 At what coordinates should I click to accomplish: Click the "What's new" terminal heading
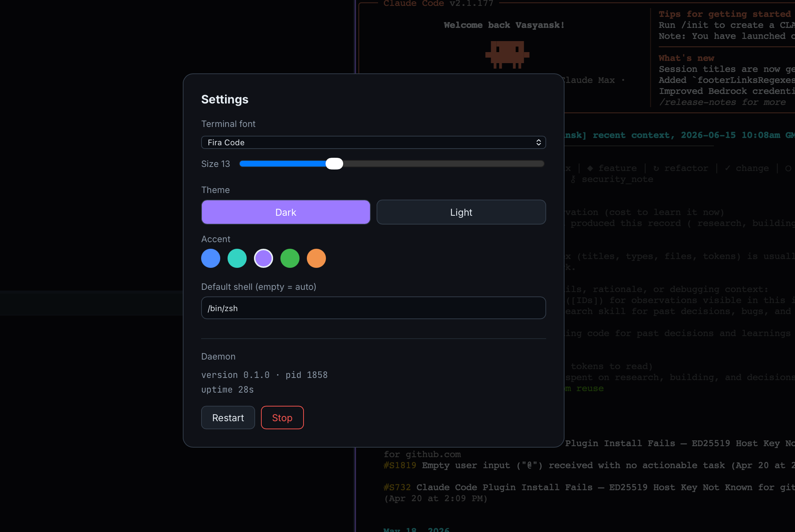coord(686,58)
